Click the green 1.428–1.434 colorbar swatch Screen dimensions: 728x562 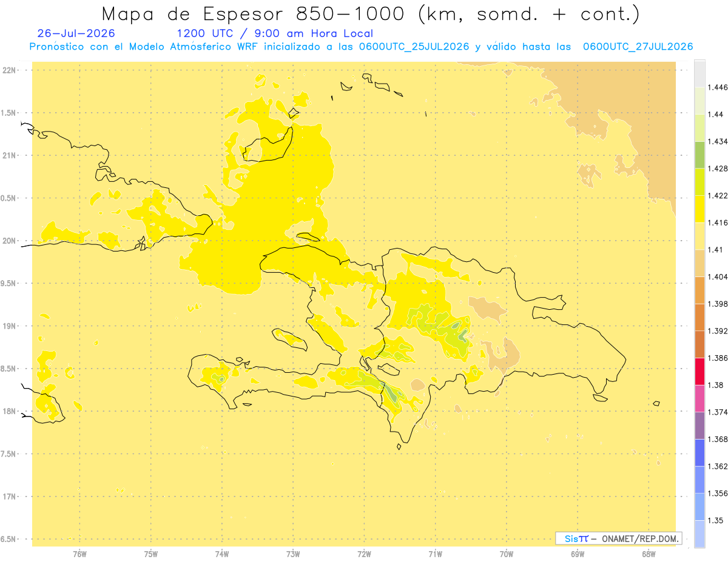(x=699, y=155)
